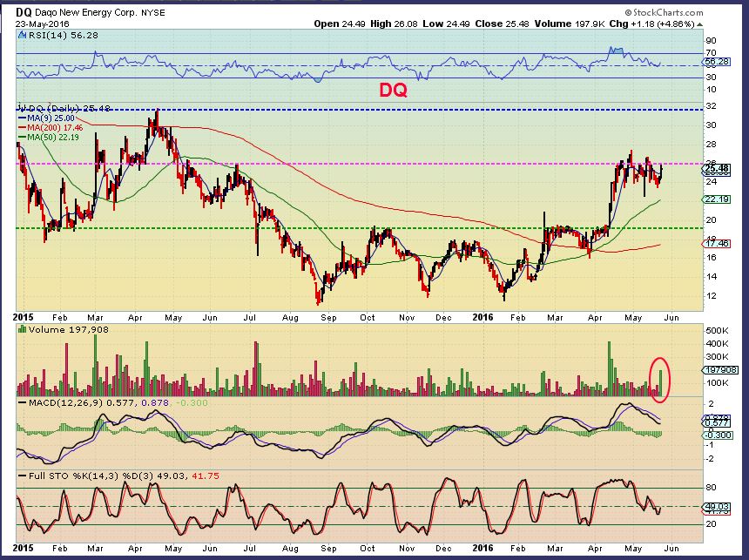Screen dimensions: 749x560
Task: Click the large red DQ annotation label
Action: pos(393,90)
